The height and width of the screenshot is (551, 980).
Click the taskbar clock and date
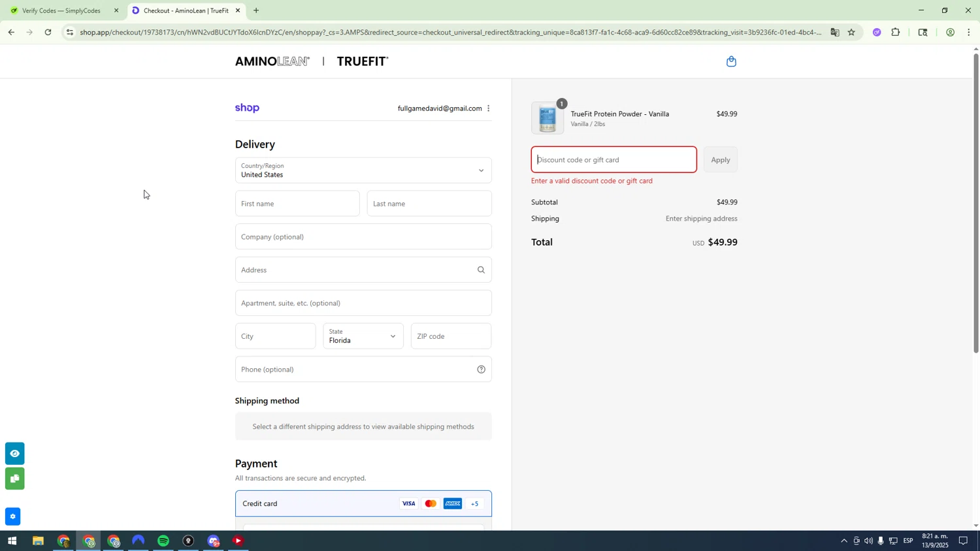point(935,541)
